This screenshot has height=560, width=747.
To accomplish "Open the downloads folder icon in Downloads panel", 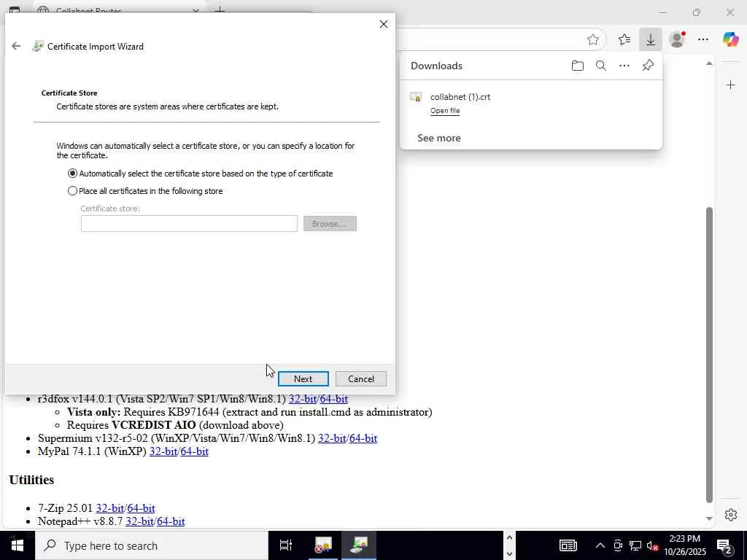I will coord(578,66).
